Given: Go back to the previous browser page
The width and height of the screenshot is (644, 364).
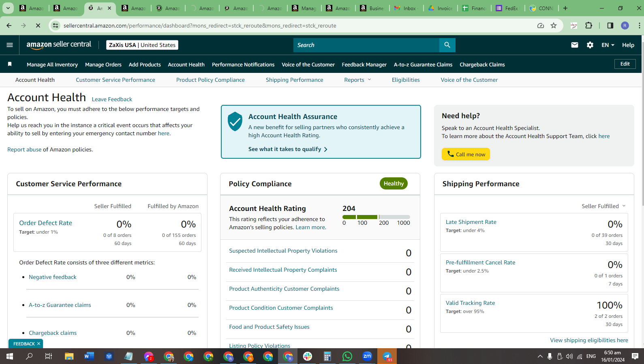Looking at the screenshot, I should [x=9, y=26].
